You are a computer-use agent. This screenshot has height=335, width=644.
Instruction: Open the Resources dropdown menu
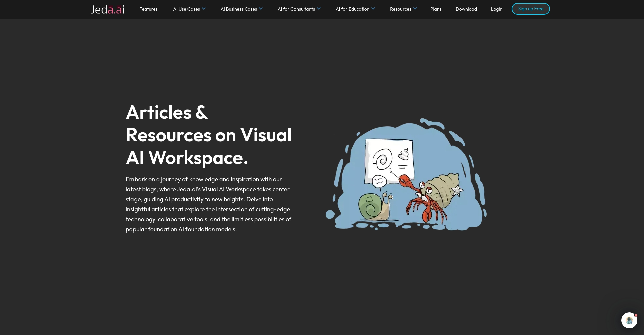400,9
